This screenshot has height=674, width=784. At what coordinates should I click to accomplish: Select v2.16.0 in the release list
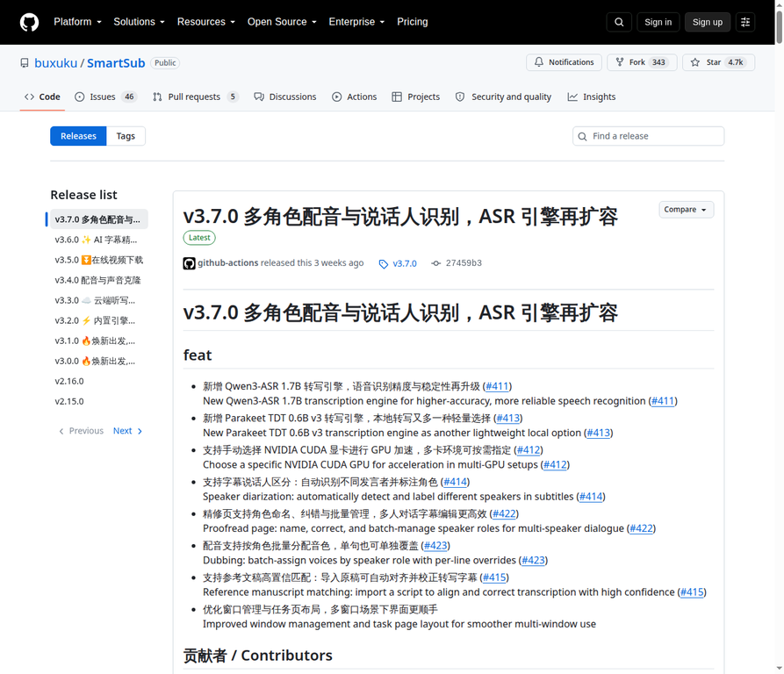99,381
